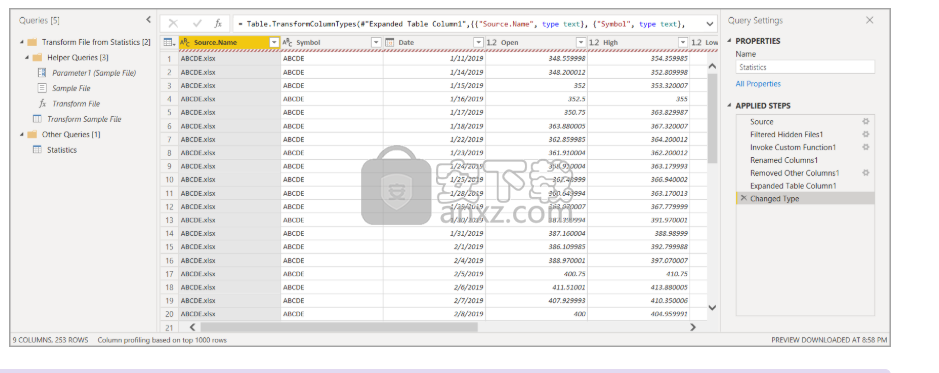939x373 pixels.
Task: Open the Symbol column filter dropdown
Action: pos(376,43)
